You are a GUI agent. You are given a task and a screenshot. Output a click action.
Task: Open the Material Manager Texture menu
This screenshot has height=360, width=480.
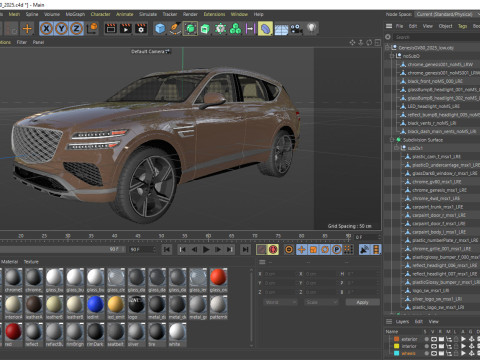coord(31,262)
